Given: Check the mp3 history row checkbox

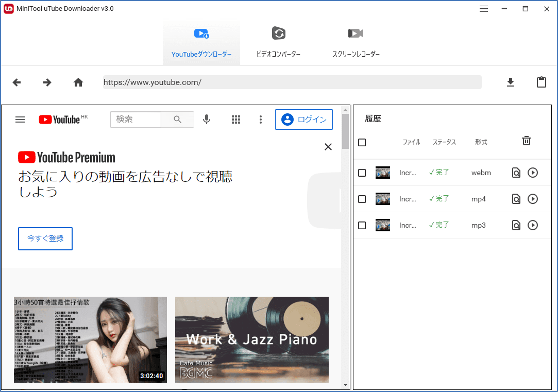Looking at the screenshot, I should point(362,226).
